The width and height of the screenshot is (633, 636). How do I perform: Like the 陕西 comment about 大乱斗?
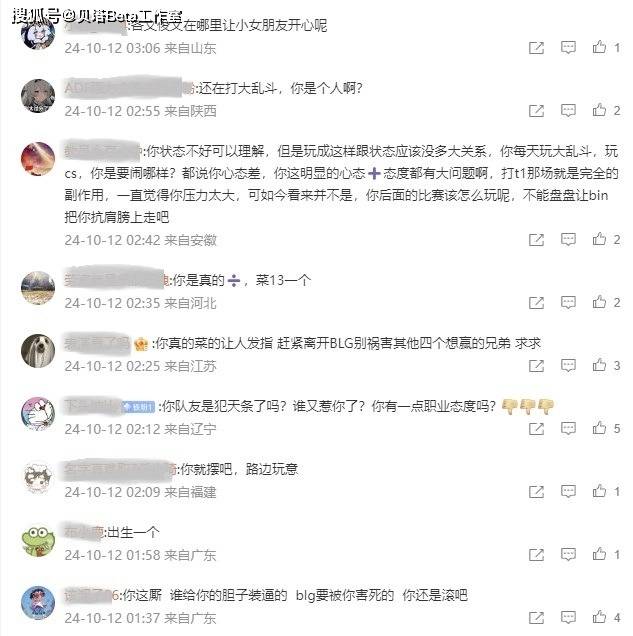(599, 110)
